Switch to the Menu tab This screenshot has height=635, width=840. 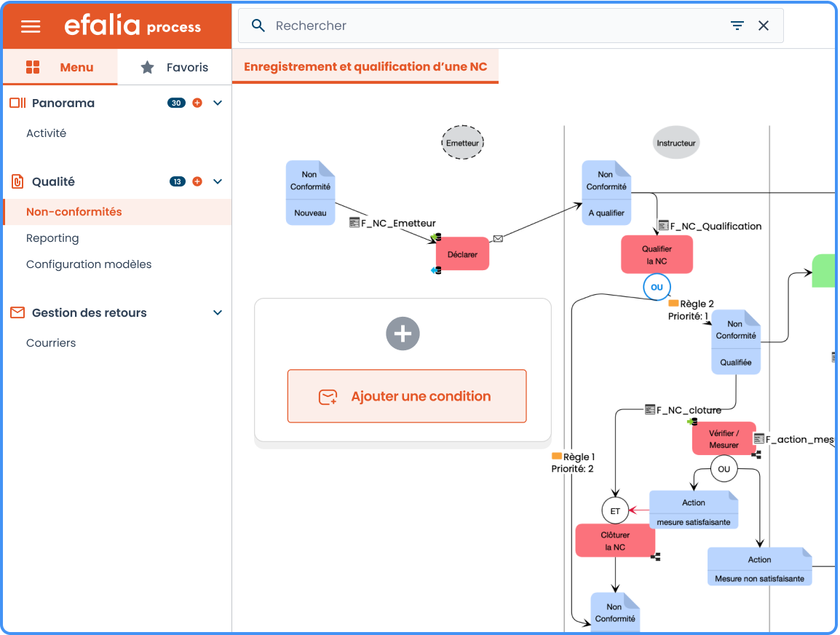(x=60, y=67)
